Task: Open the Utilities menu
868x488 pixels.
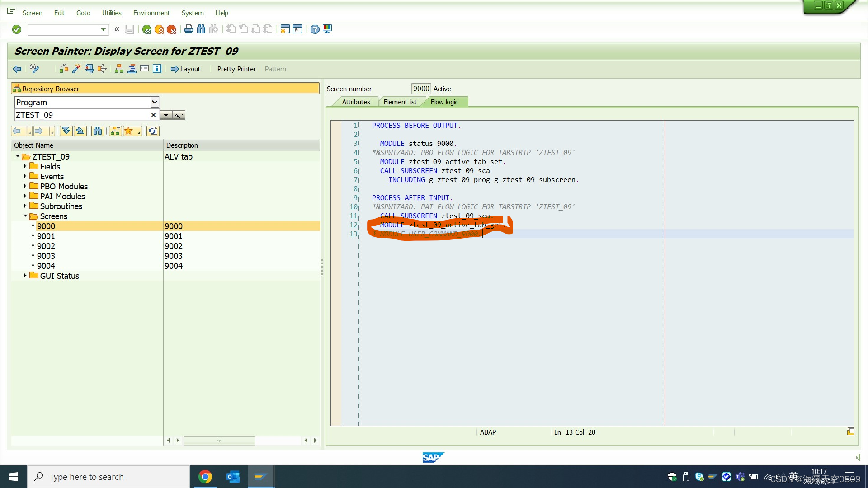Action: coord(111,13)
